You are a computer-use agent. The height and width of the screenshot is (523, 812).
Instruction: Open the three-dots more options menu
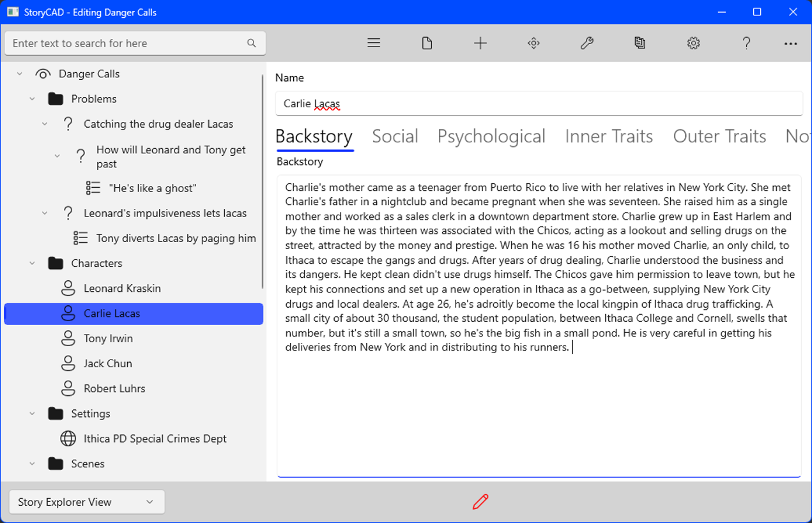click(790, 43)
